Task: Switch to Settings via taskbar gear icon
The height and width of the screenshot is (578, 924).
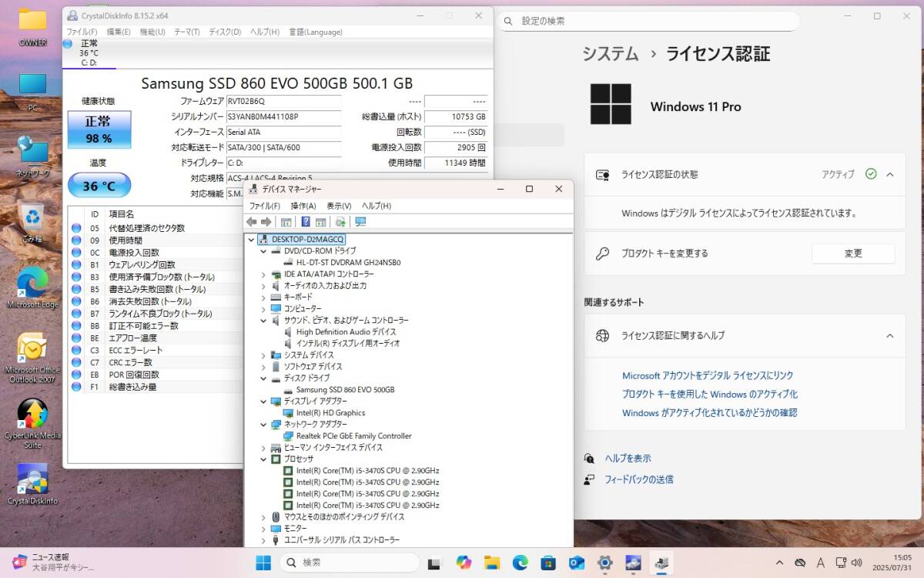Action: [604, 563]
